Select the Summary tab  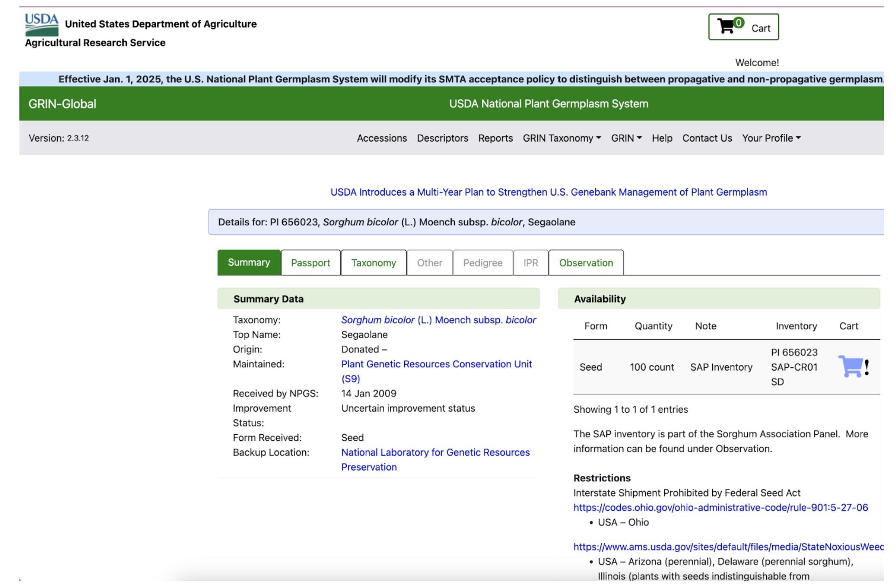click(x=249, y=262)
